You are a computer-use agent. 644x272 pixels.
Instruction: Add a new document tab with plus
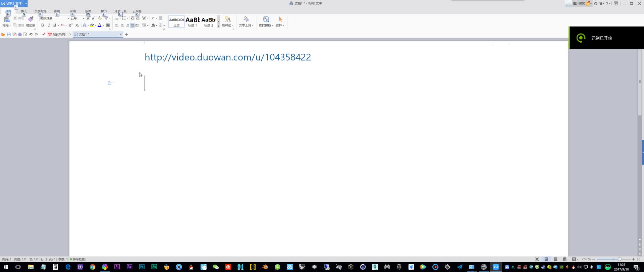(126, 35)
